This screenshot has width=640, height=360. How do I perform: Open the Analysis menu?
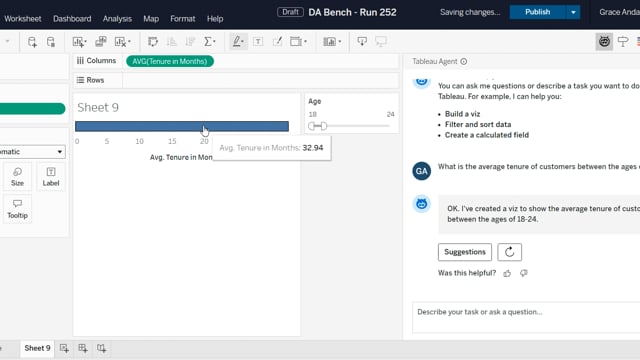[117, 19]
